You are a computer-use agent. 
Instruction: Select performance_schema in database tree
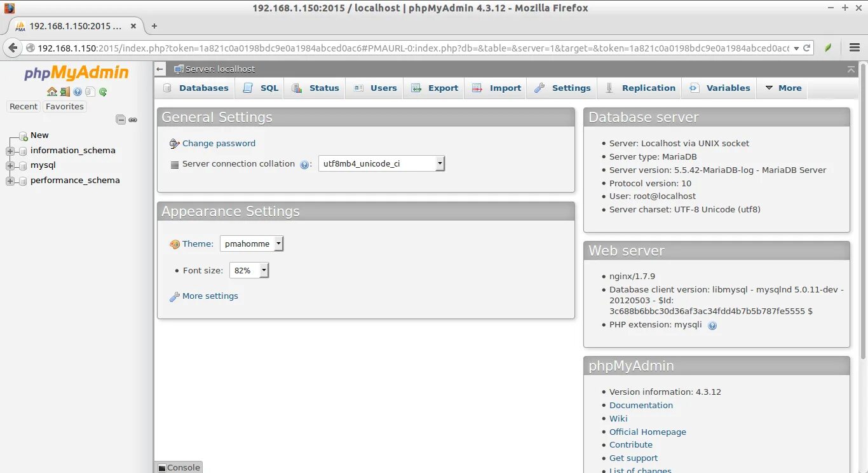pos(75,181)
